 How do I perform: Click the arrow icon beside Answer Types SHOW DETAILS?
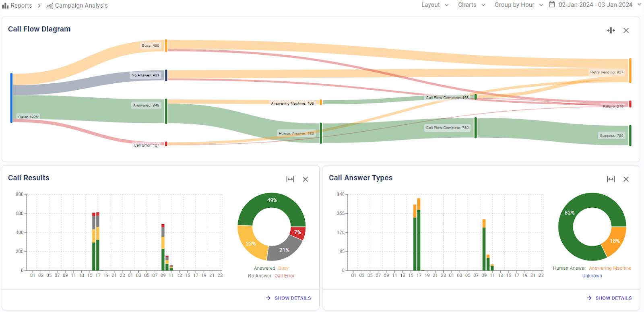tap(589, 298)
